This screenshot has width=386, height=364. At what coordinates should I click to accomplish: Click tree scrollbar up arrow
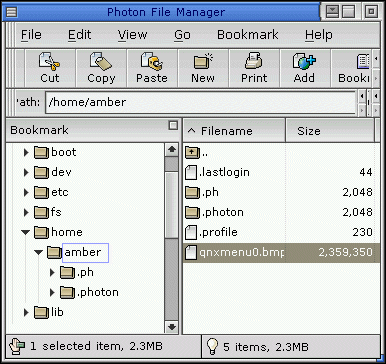click(172, 150)
